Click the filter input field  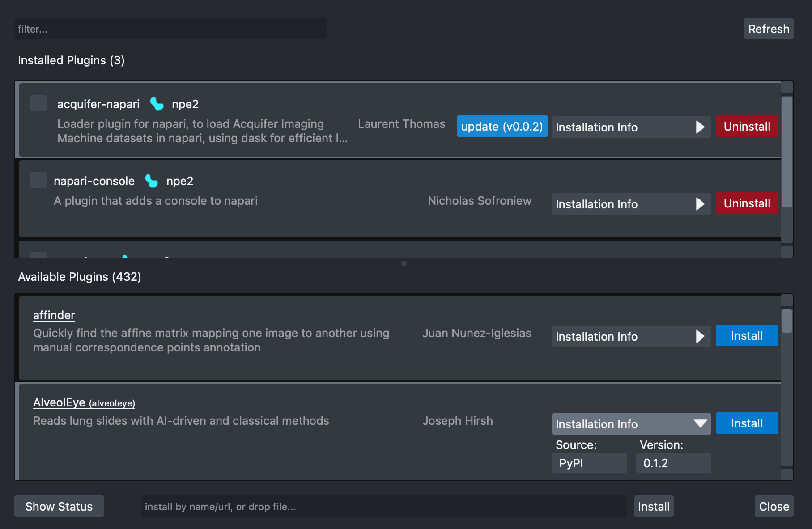tap(171, 29)
